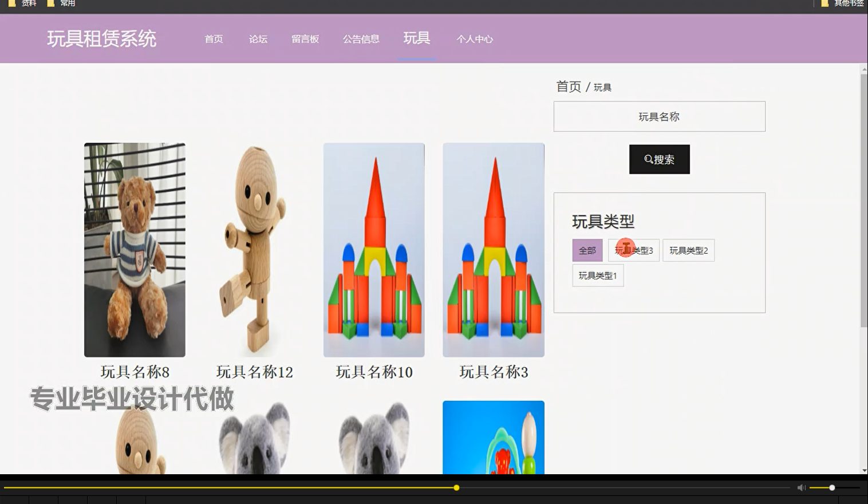868x504 pixels.
Task: Click the 资料 bookmark folder icon
Action: click(13, 3)
